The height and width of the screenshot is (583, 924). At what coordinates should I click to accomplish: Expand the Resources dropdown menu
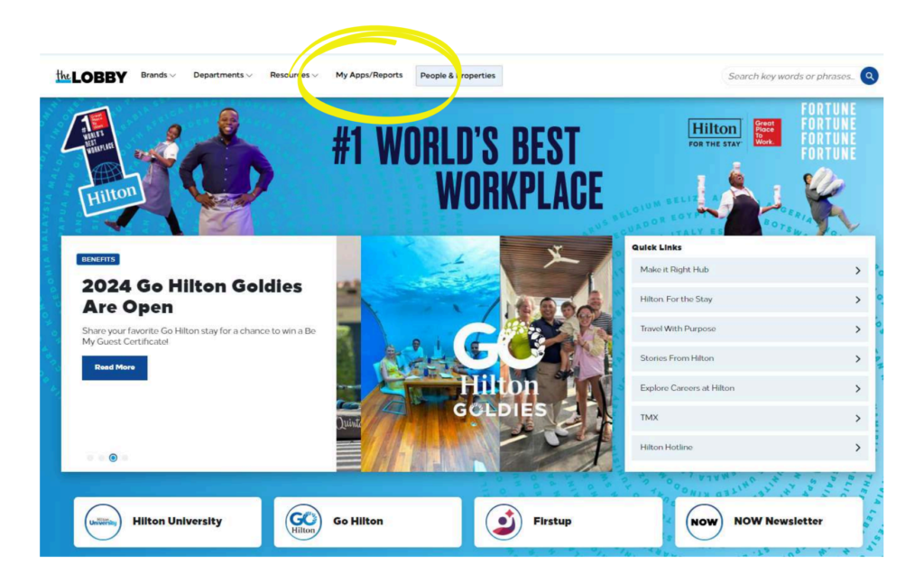click(294, 76)
